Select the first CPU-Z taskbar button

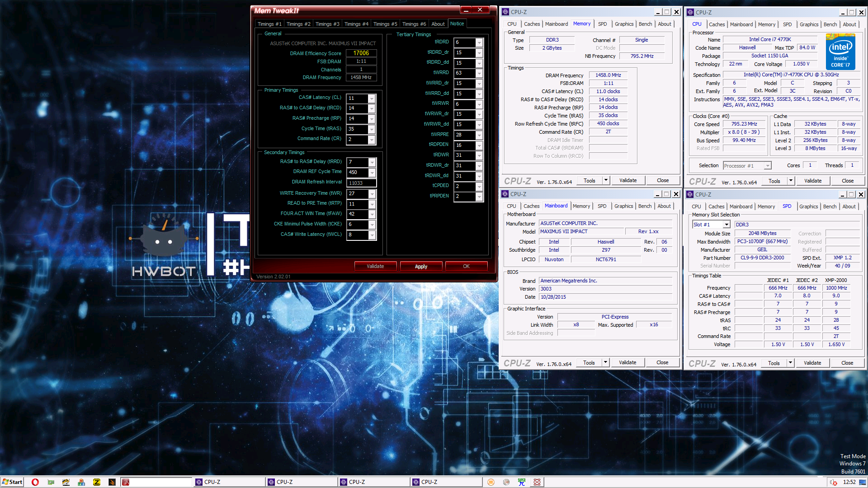[229, 482]
